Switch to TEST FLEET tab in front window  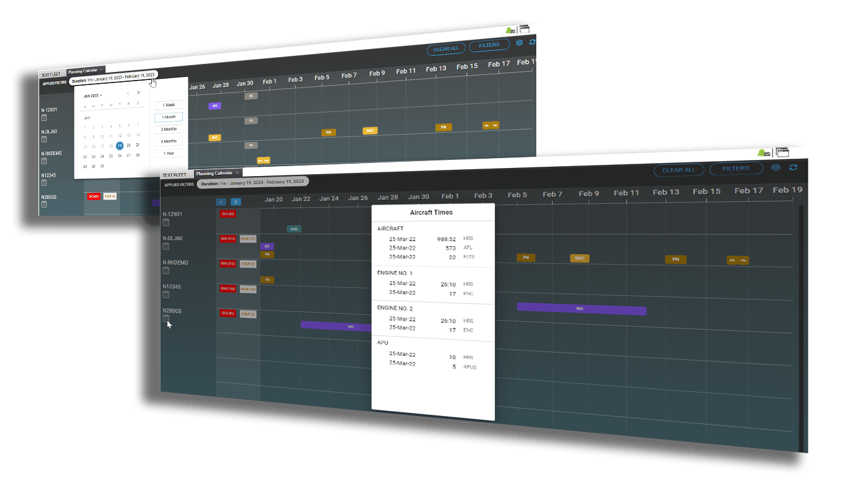(175, 175)
